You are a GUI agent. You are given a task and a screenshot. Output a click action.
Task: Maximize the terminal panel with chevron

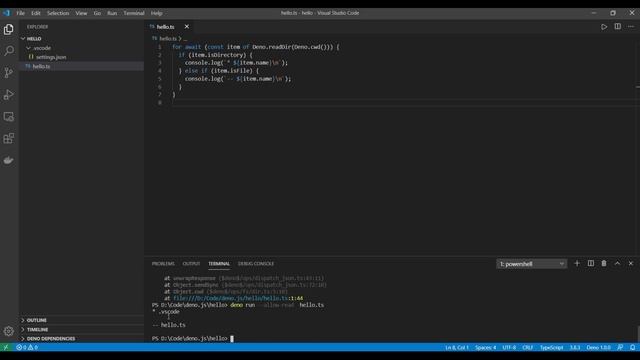tap(617, 264)
